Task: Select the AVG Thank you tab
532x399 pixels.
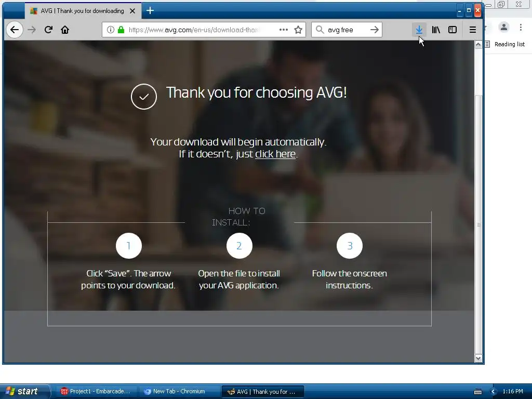Action: [83, 11]
